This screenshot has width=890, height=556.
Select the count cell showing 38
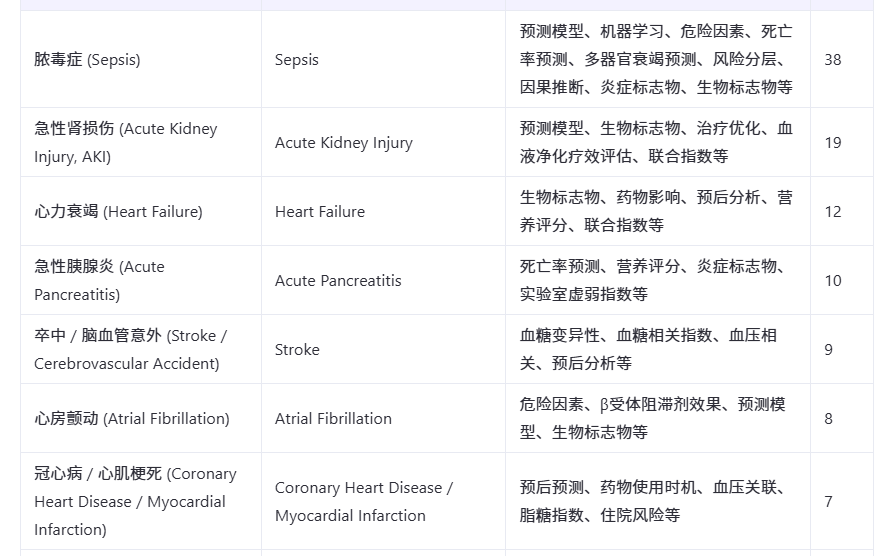(842, 60)
